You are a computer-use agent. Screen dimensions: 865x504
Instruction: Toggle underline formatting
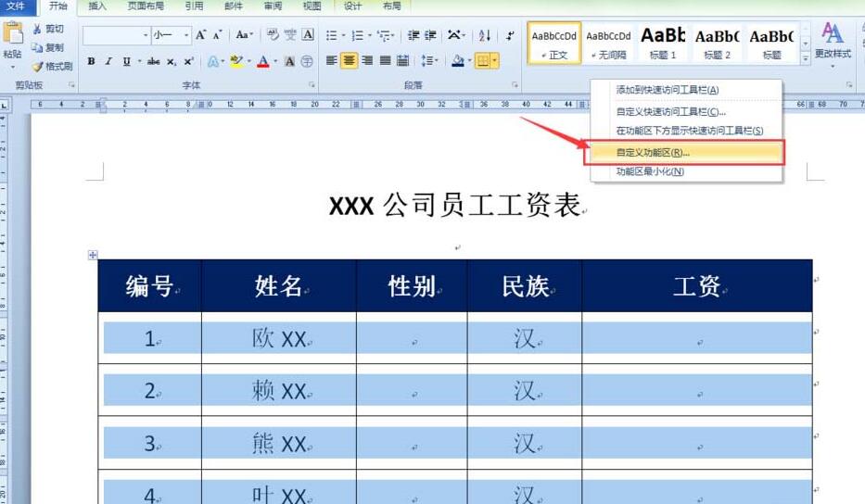click(126, 61)
